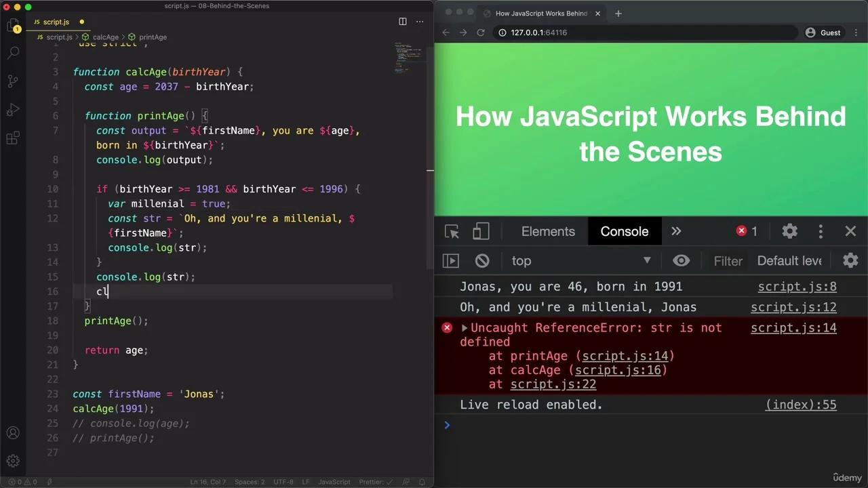Image resolution: width=868 pixels, height=488 pixels.
Task: Click the clear console icon
Action: click(482, 261)
